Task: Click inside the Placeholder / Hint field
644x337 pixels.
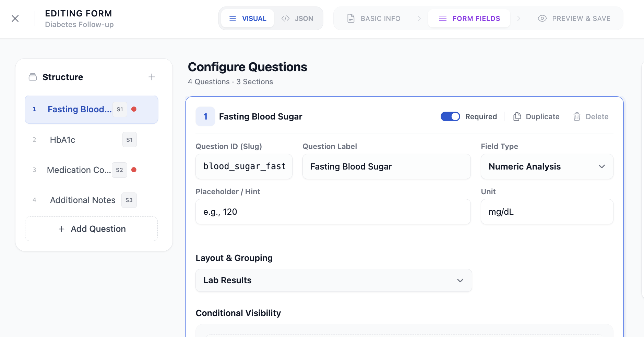Action: 333,212
